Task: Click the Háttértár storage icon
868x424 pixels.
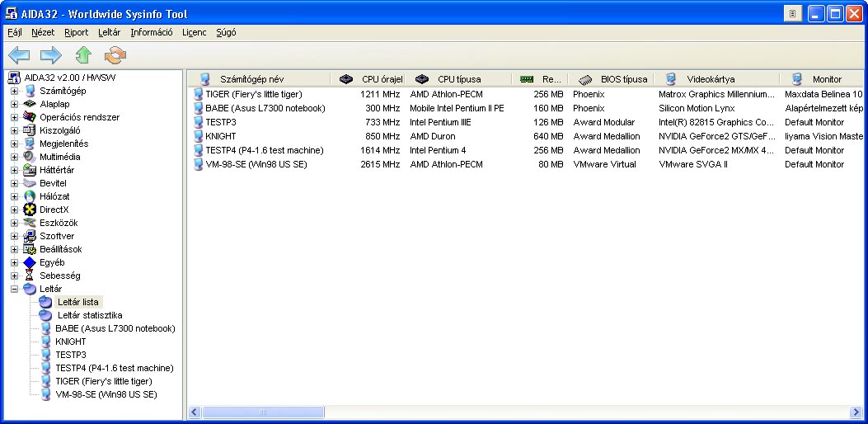Action: click(30, 170)
